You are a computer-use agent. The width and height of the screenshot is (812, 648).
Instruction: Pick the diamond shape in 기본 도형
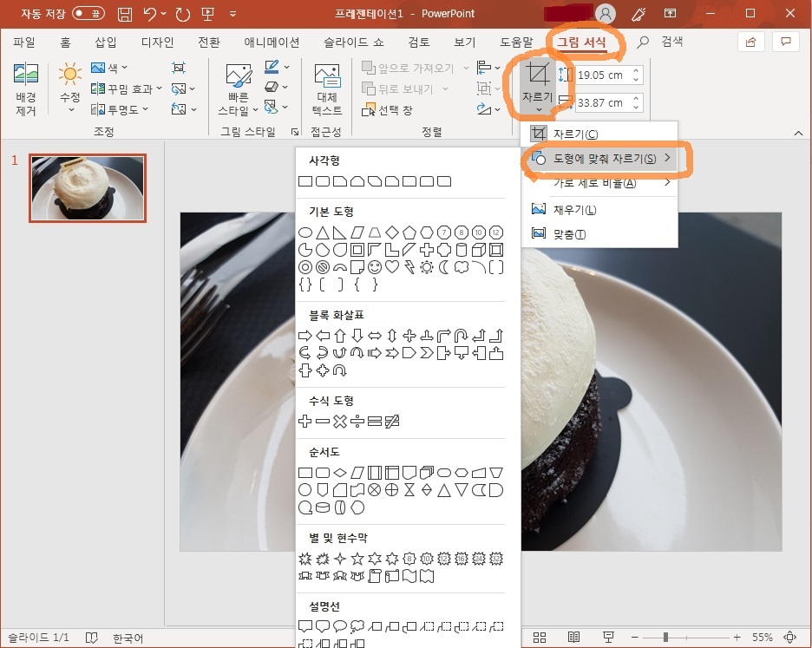[392, 232]
